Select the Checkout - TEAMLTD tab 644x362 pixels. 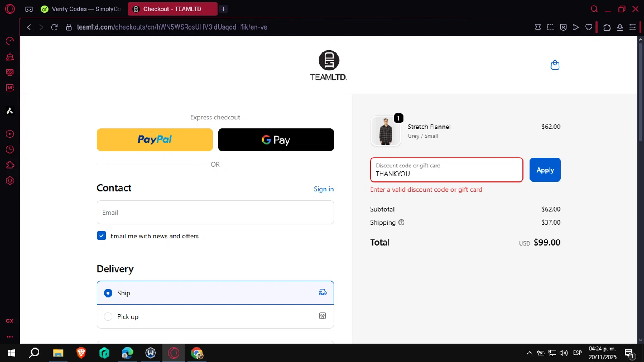click(x=173, y=9)
